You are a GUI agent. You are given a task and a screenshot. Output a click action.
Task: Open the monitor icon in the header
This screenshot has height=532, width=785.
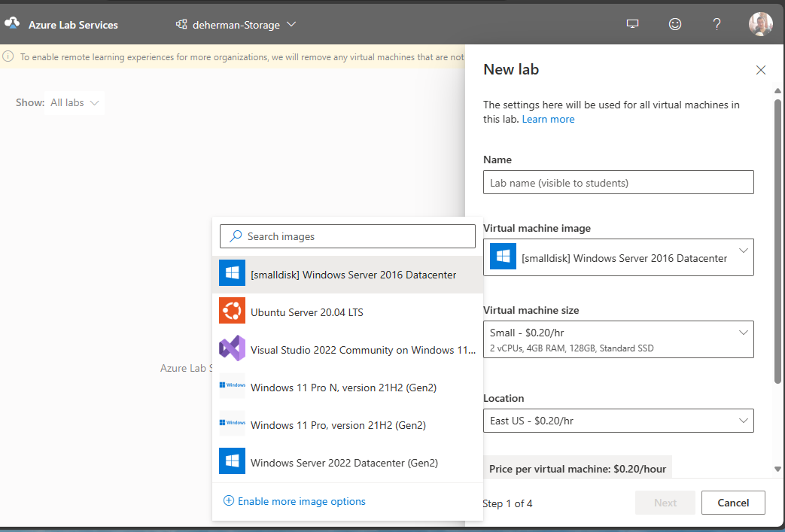click(632, 24)
